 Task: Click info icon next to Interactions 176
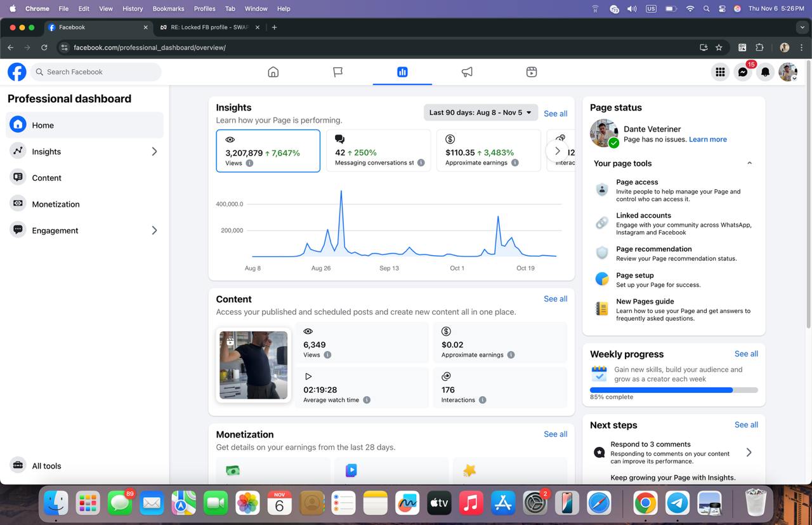[482, 400]
